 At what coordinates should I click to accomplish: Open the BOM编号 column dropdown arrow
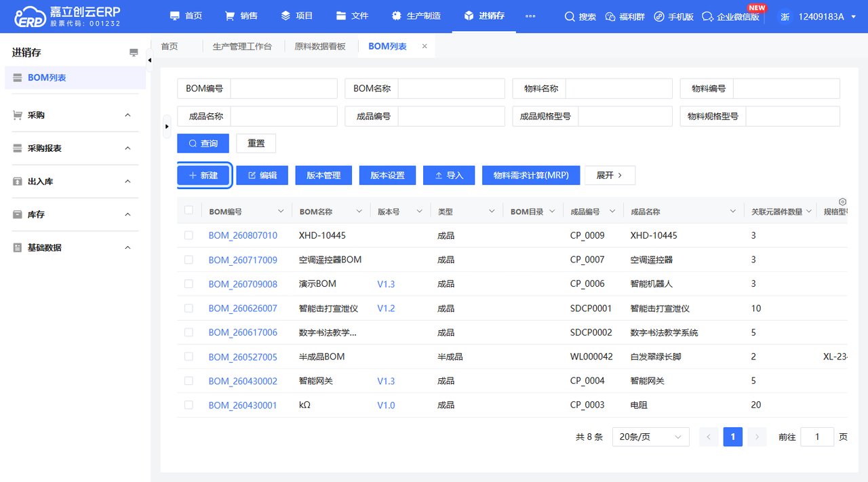[281, 212]
